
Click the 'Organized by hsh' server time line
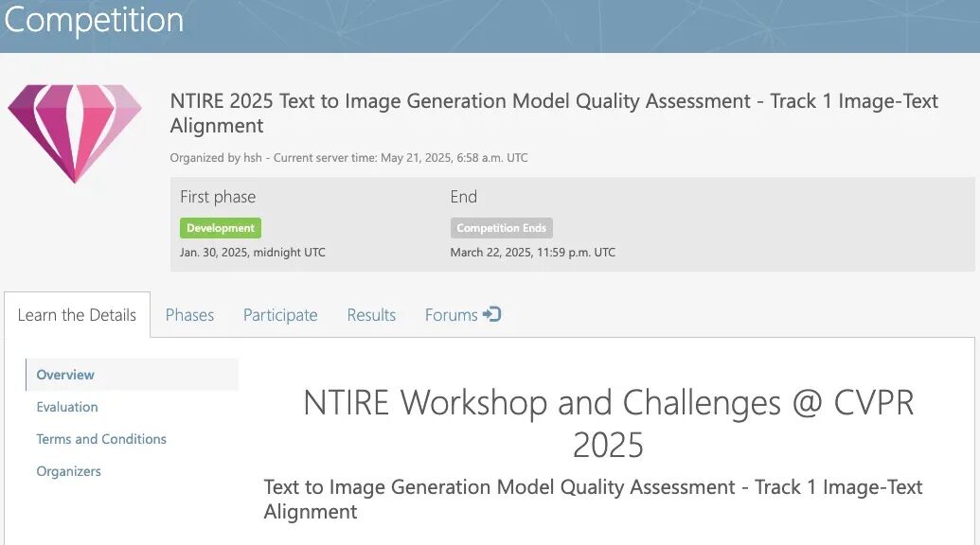coord(348,157)
